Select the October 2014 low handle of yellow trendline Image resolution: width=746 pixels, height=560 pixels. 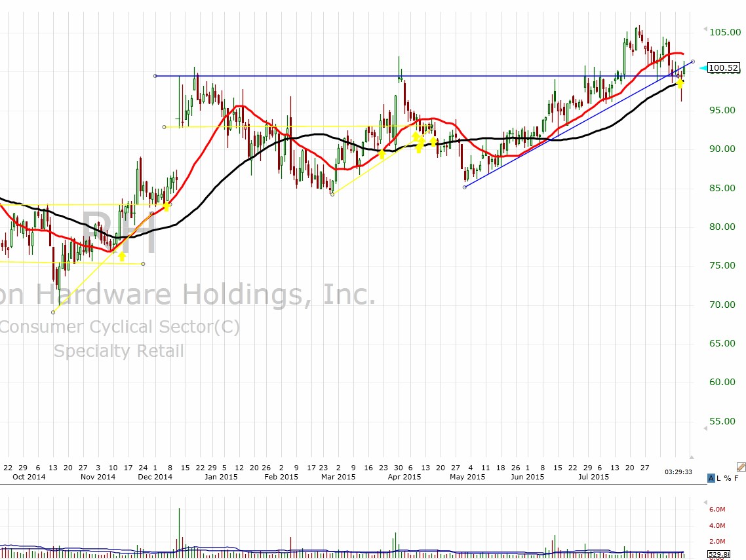[53, 312]
